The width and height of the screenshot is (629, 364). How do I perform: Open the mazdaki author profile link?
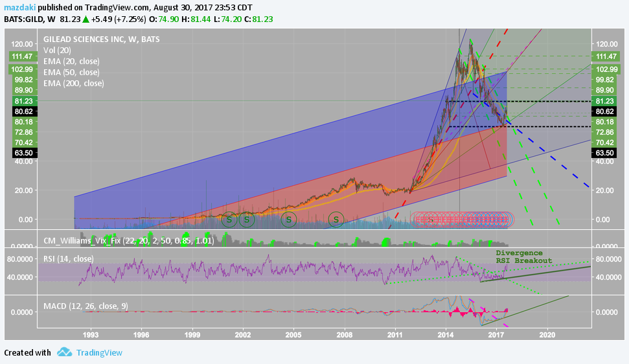coord(20,8)
